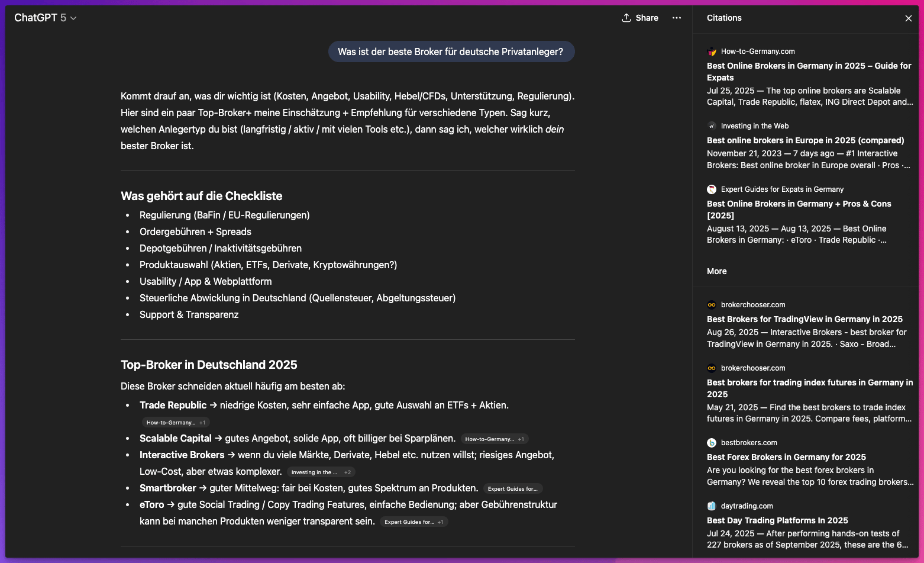The height and width of the screenshot is (563, 924).
Task: Click the How-to-Germany chip beside Scalable Capital
Action: (x=495, y=439)
